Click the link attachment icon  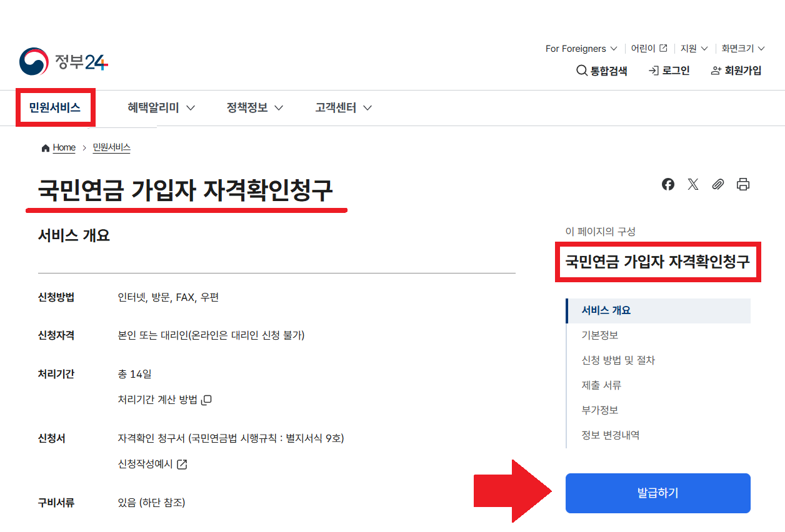coord(717,184)
